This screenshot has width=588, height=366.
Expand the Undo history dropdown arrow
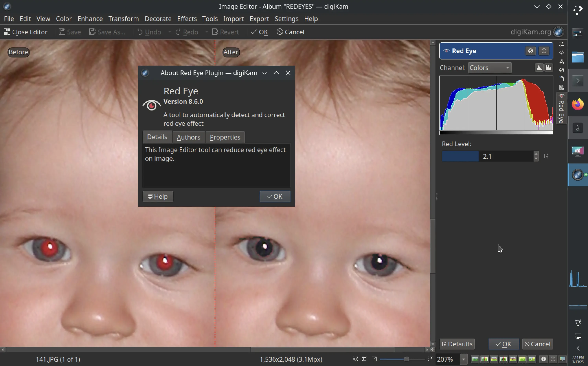point(170,32)
